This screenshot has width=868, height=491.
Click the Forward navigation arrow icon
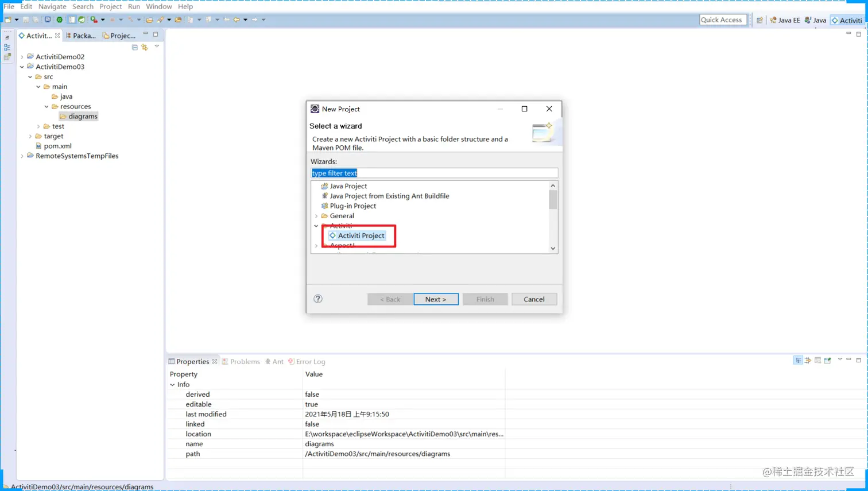(254, 20)
